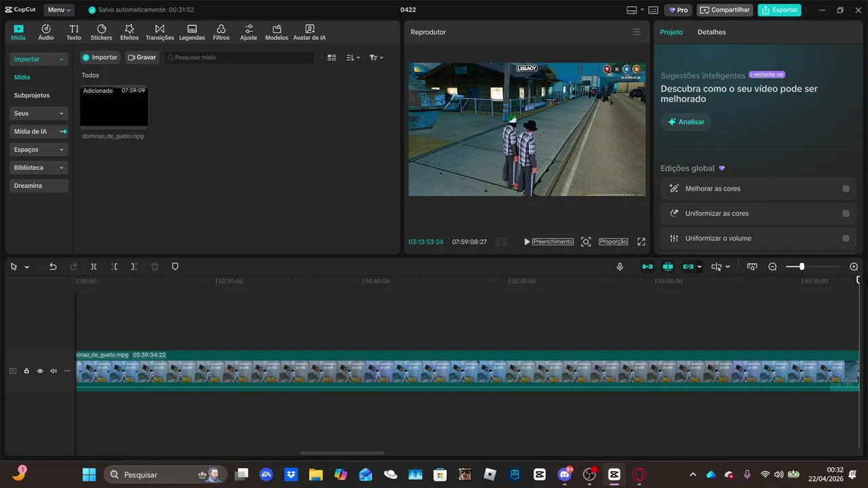Open the Áudio panel
868x488 pixels.
pyautogui.click(x=46, y=33)
